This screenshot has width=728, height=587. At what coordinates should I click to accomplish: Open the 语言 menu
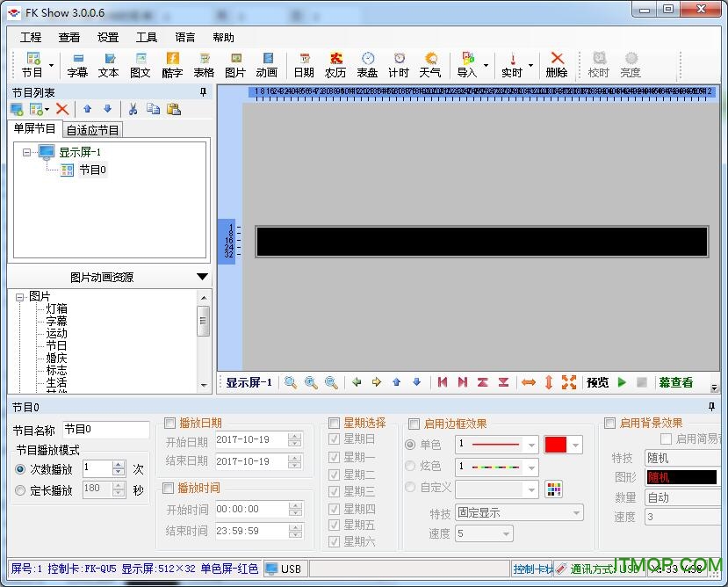[185, 37]
